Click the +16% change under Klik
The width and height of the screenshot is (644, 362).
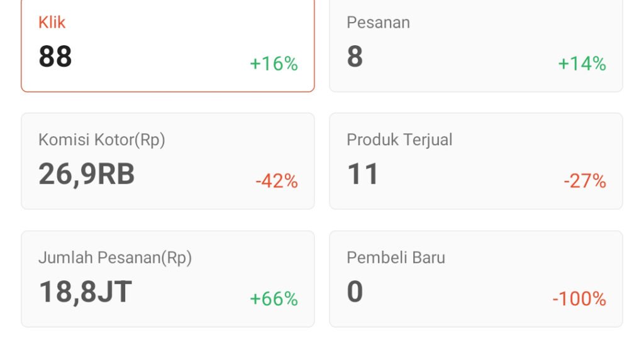(x=274, y=64)
